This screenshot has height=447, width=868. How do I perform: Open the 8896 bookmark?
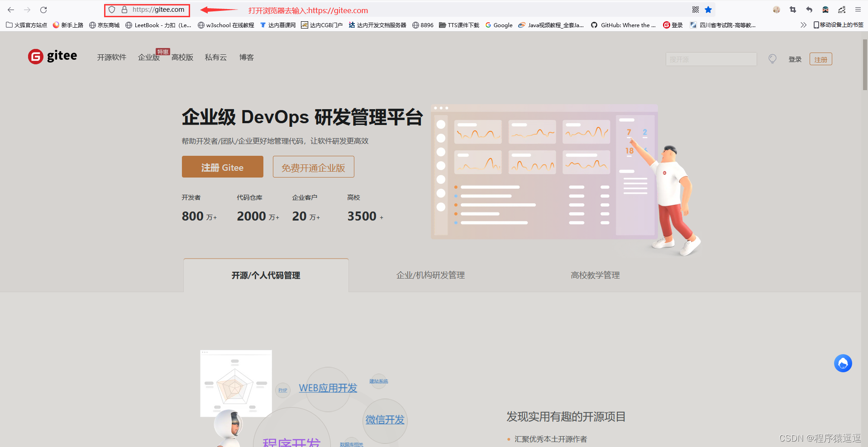click(x=423, y=25)
